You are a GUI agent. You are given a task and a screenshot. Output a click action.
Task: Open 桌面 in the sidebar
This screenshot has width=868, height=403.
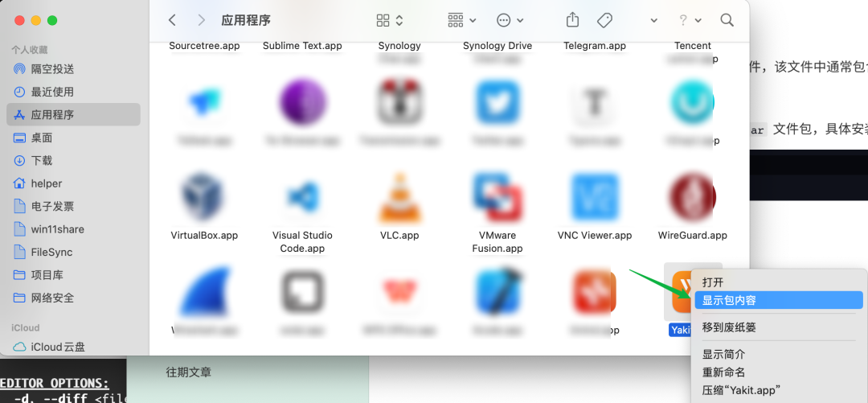coord(74,138)
